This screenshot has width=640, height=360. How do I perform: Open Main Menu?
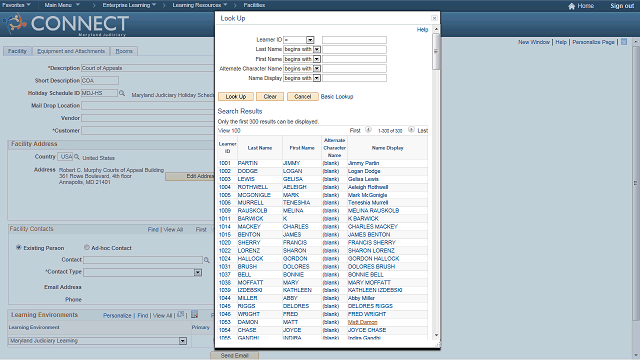62,5
